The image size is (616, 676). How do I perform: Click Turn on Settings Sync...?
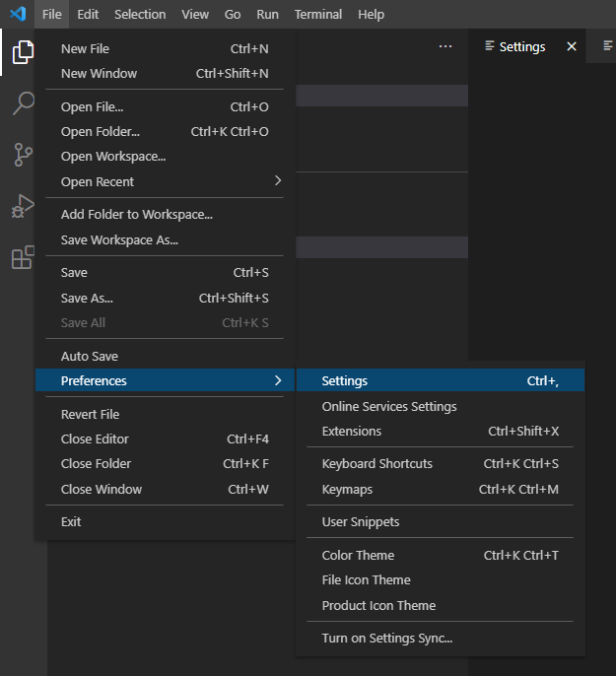click(441, 638)
